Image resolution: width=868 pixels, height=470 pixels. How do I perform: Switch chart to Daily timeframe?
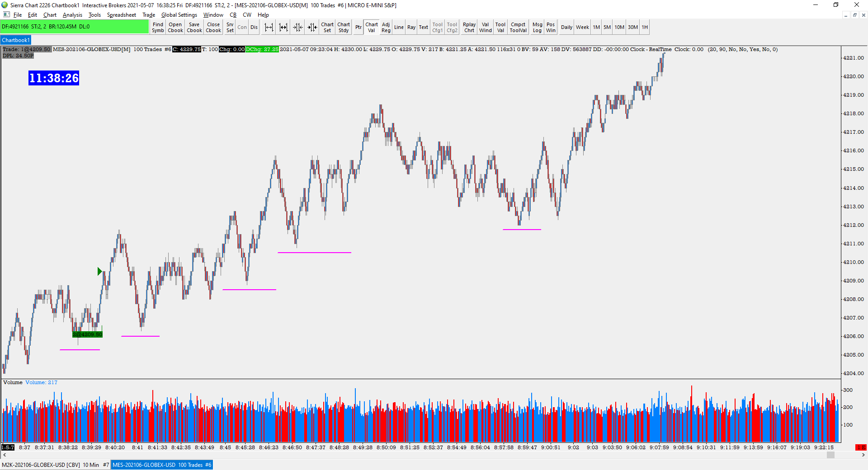[x=566, y=27]
